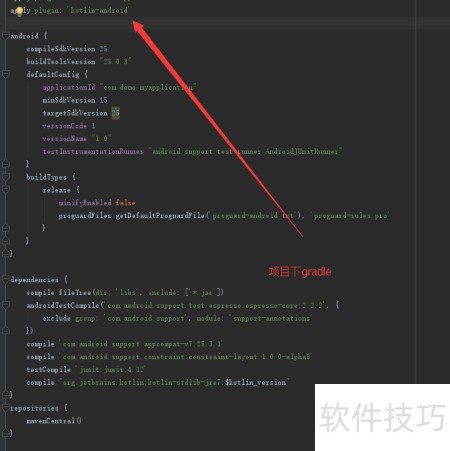450x451 pixels.
Task: Click the highlighted targetSdkVersion value 25
Action: tap(115, 113)
